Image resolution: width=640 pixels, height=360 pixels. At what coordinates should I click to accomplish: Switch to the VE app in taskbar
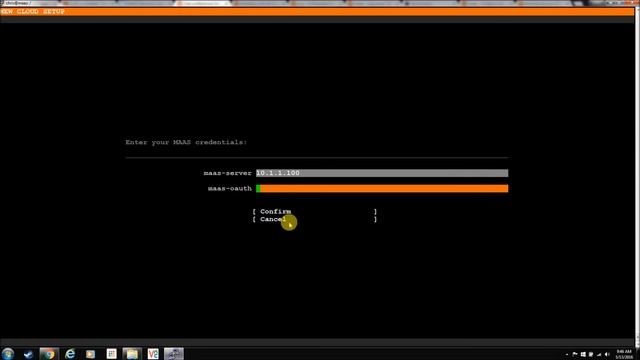(x=153, y=354)
